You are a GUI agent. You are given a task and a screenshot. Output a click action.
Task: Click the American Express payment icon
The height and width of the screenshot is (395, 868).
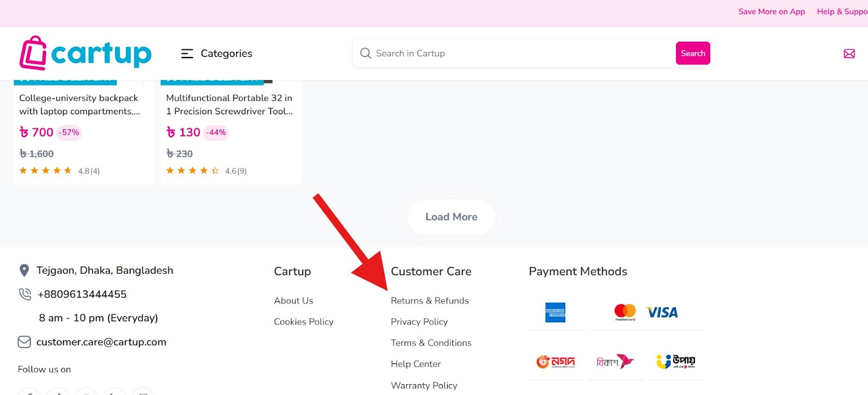click(x=555, y=313)
